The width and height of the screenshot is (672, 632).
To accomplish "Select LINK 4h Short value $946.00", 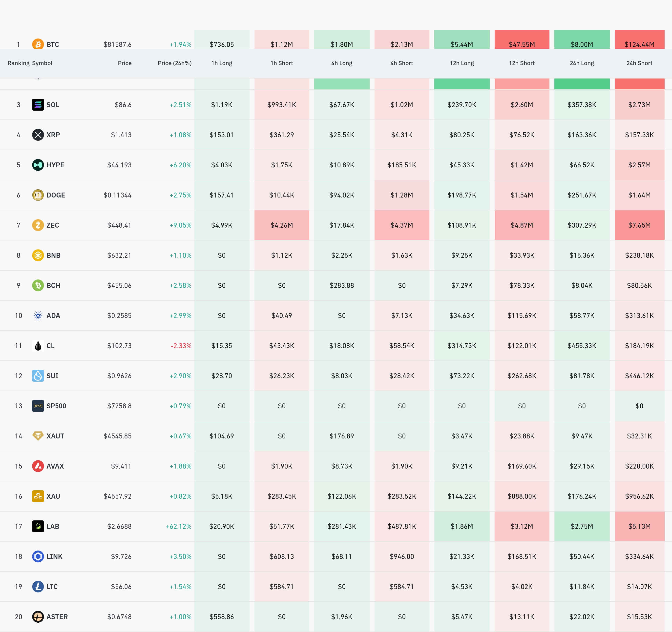I will [x=401, y=556].
